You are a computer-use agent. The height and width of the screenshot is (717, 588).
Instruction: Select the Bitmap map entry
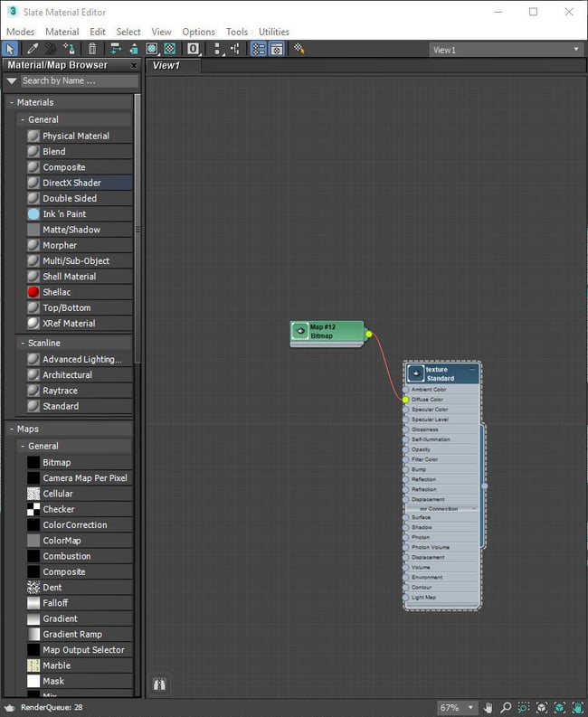[80, 463]
